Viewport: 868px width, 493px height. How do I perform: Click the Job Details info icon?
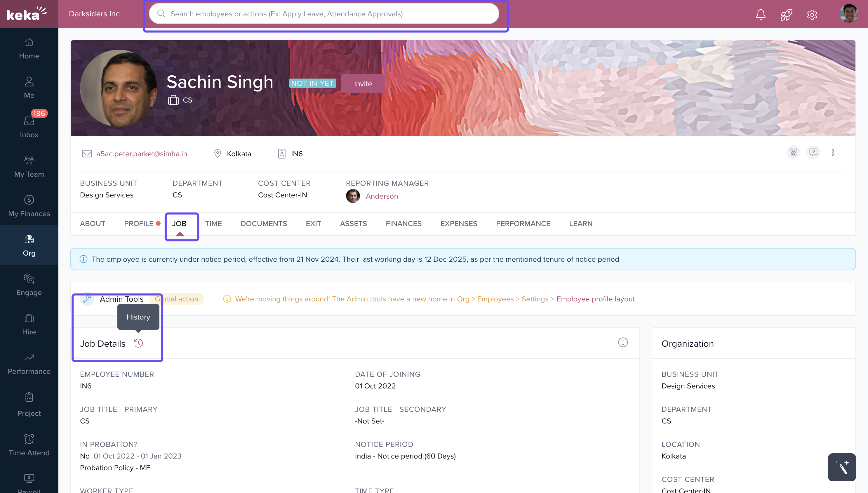(x=623, y=342)
